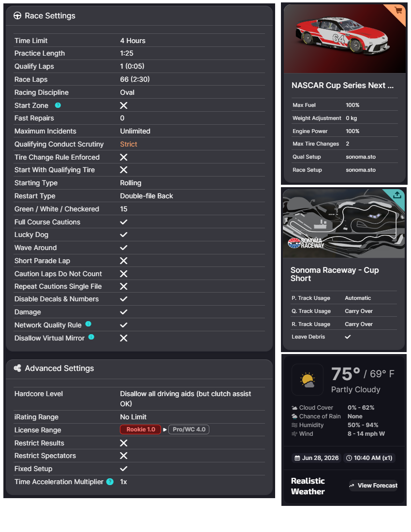Click the steering wheel Race Settings icon
Screen dimensions: 411x532
(x=17, y=15)
